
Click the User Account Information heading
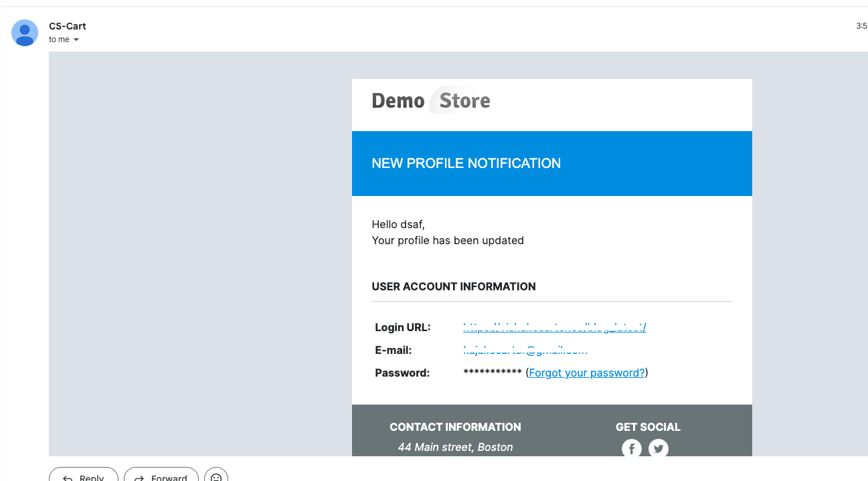pos(454,286)
